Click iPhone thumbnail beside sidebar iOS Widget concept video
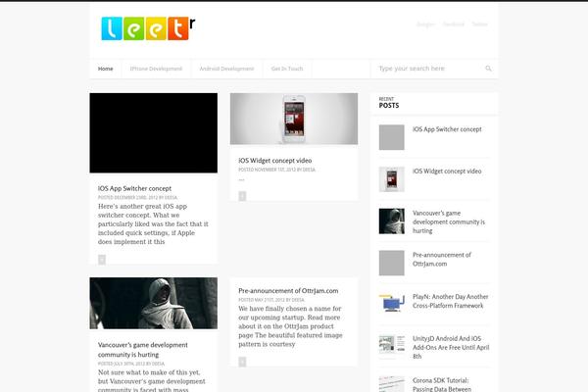588x392 pixels. pyautogui.click(x=391, y=179)
